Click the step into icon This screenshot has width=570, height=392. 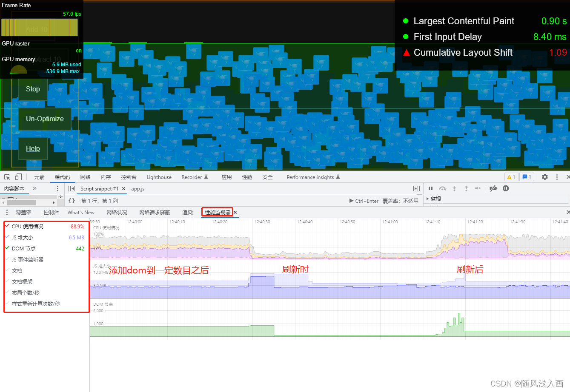tap(454, 188)
